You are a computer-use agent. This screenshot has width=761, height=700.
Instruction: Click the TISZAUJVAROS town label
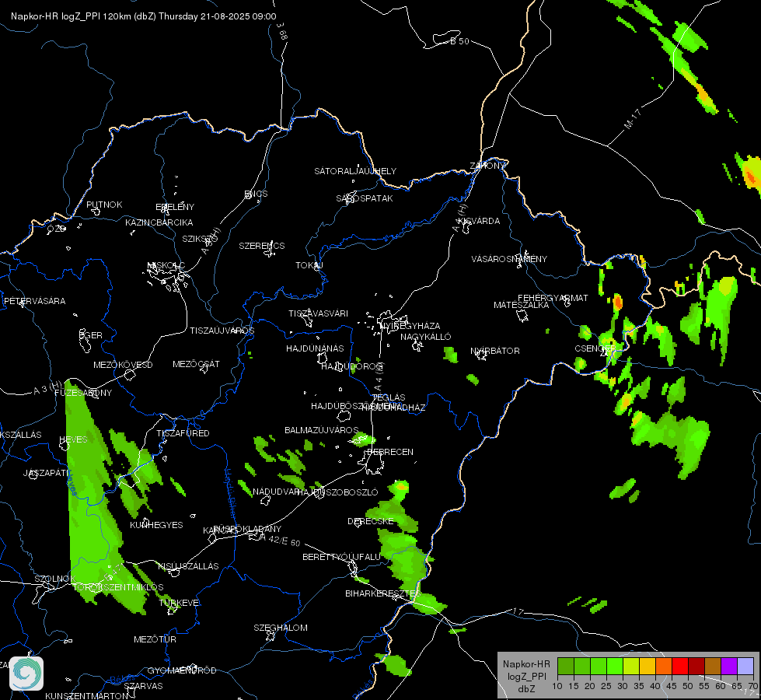pos(222,331)
